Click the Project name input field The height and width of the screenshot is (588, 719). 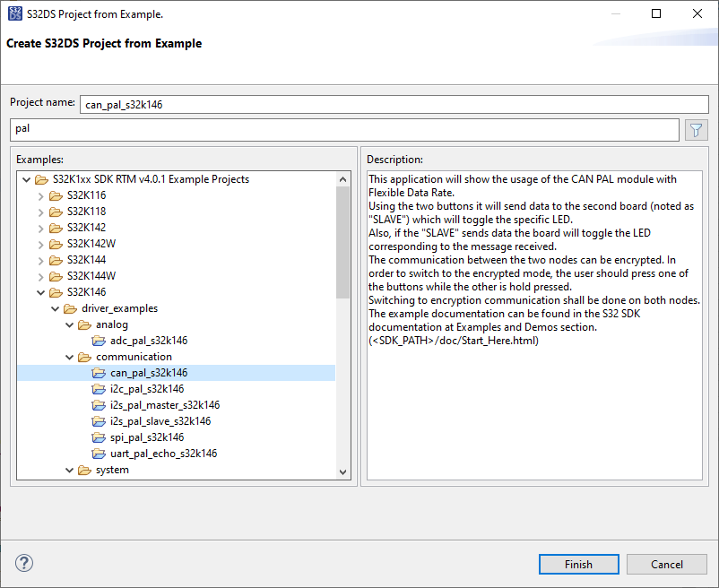click(x=394, y=105)
